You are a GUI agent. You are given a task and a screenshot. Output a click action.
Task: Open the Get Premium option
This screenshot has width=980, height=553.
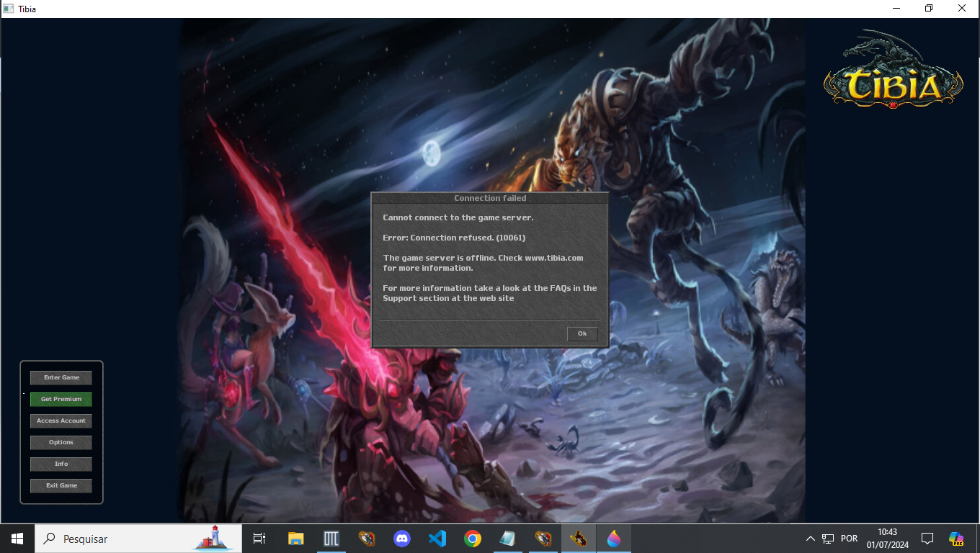61,399
